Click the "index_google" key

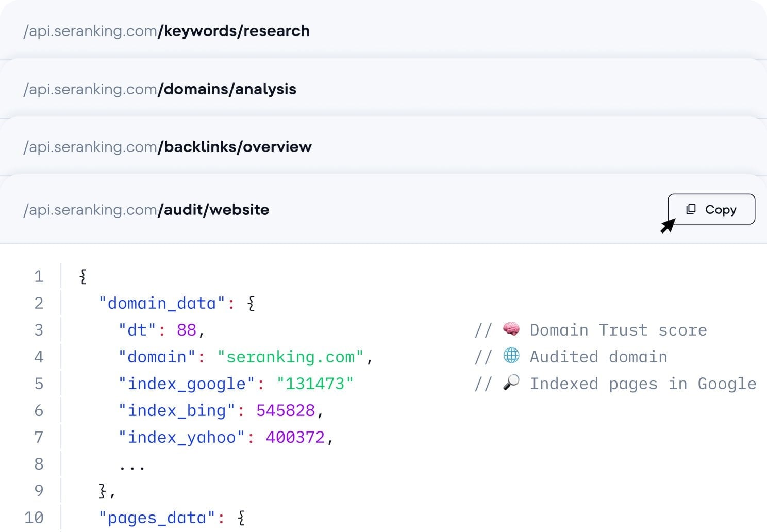pos(187,384)
